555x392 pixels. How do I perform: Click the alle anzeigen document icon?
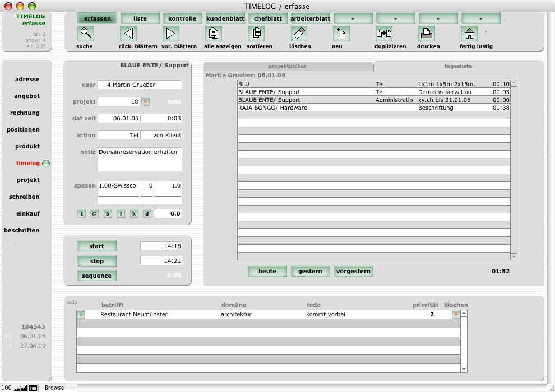(214, 34)
